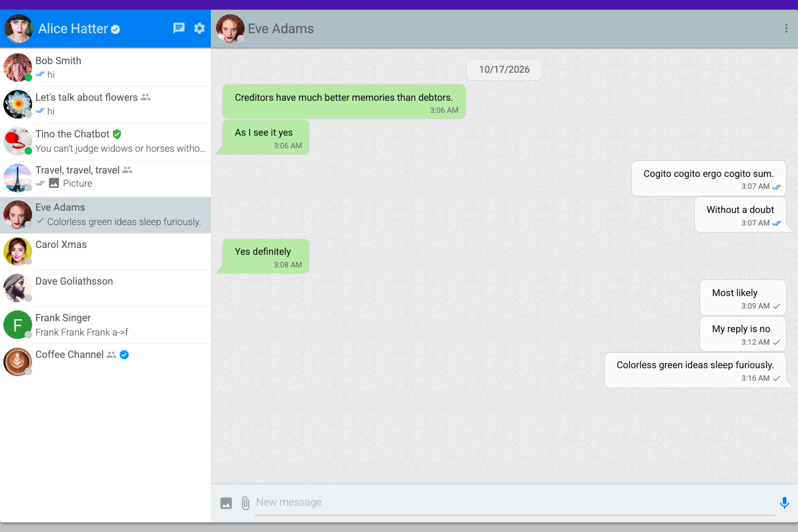Focus the New message input field
Viewport: 798px width, 532px height.
point(515,503)
